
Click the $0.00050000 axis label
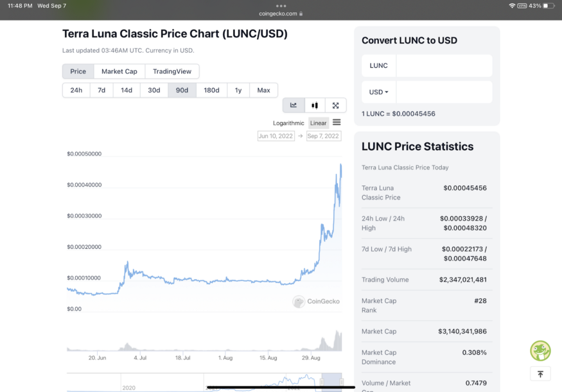[84, 153]
